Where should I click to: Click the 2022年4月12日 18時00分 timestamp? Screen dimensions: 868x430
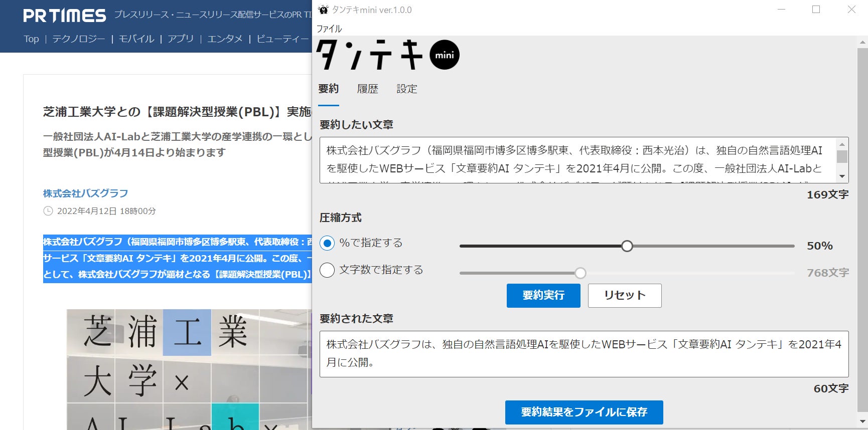click(x=106, y=211)
